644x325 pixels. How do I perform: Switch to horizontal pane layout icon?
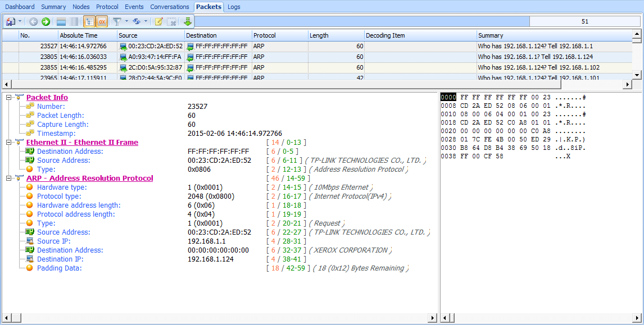pyautogui.click(x=61, y=21)
